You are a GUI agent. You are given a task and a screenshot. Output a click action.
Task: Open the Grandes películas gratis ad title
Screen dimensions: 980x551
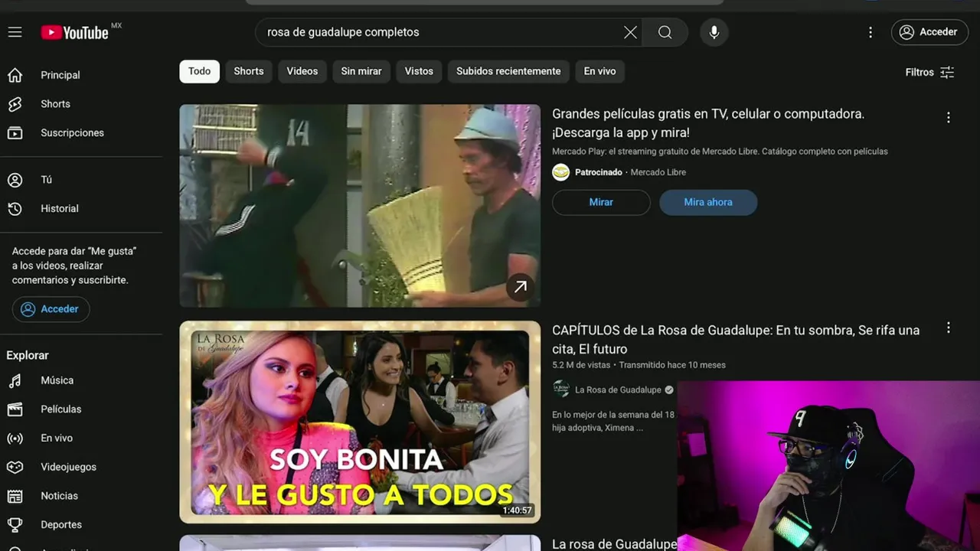click(708, 123)
